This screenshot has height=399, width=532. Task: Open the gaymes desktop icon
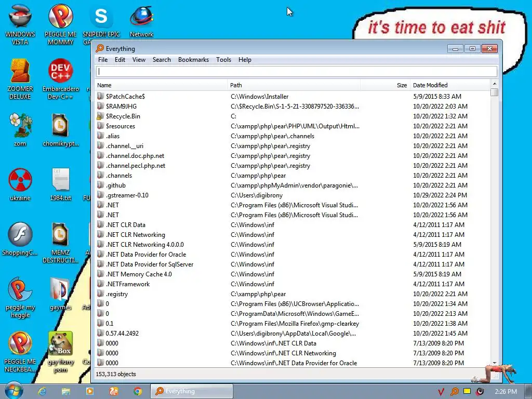point(60,294)
